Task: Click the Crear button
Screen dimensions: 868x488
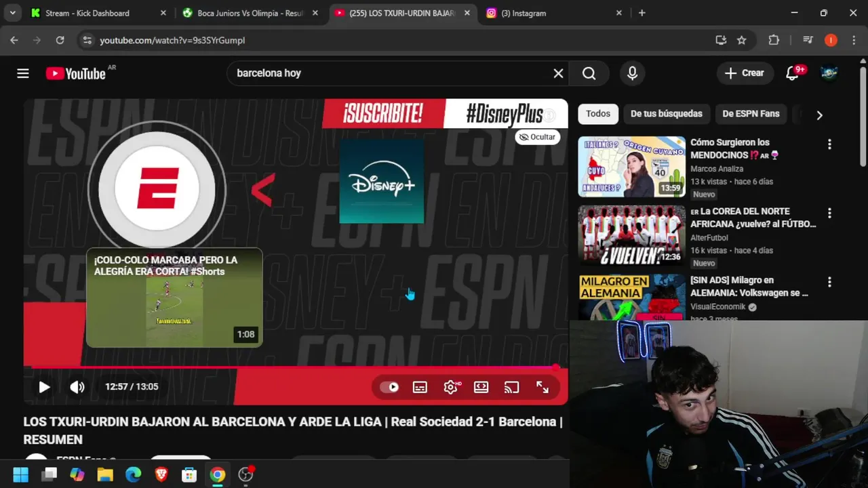Action: pos(744,73)
